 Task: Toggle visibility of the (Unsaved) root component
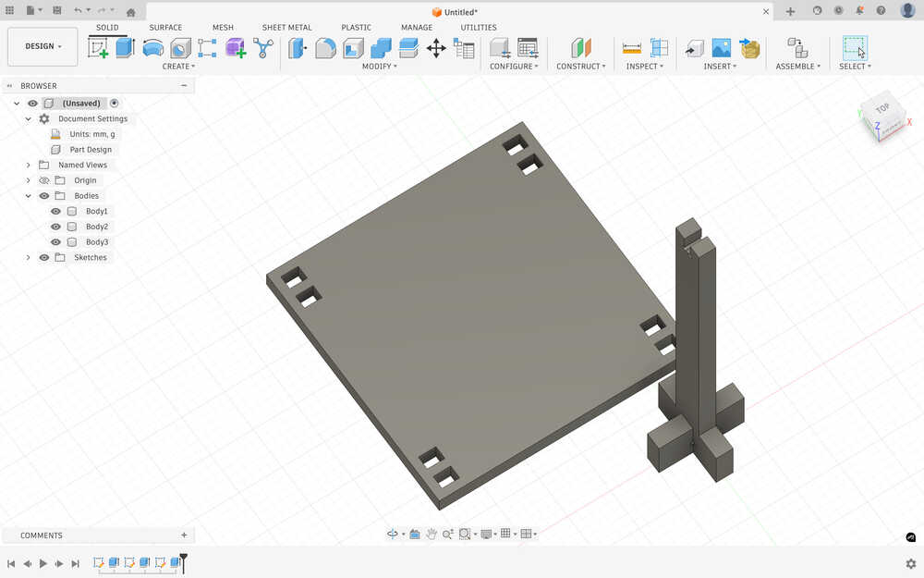click(32, 104)
